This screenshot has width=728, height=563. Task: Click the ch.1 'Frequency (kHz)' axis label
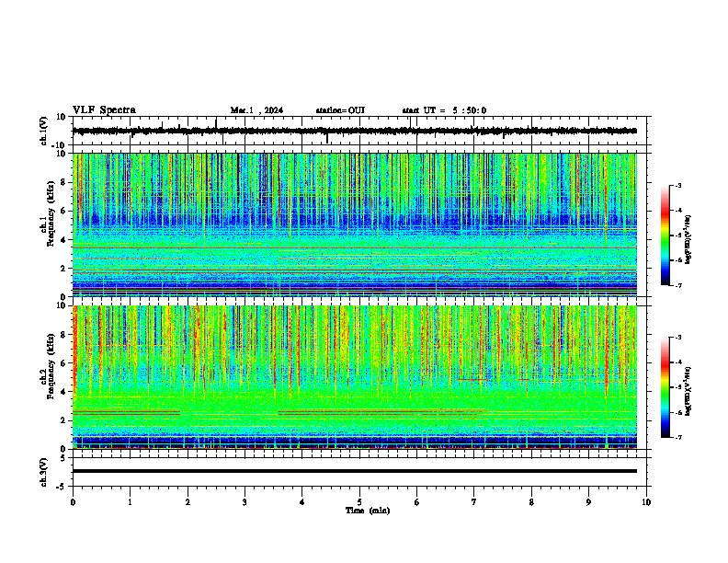tap(51, 214)
